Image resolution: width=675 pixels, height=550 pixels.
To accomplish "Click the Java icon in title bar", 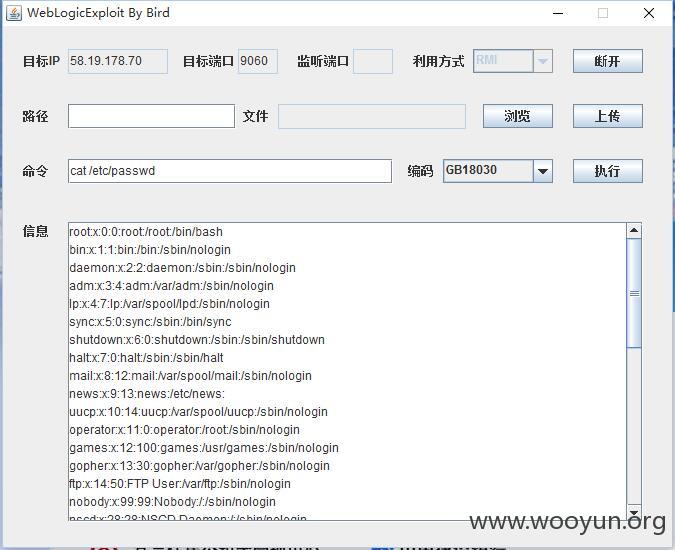I will point(14,13).
